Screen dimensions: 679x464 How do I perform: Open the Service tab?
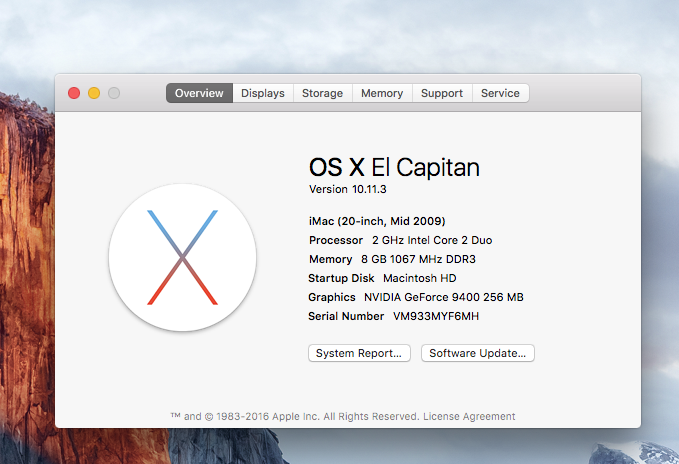tap(500, 93)
